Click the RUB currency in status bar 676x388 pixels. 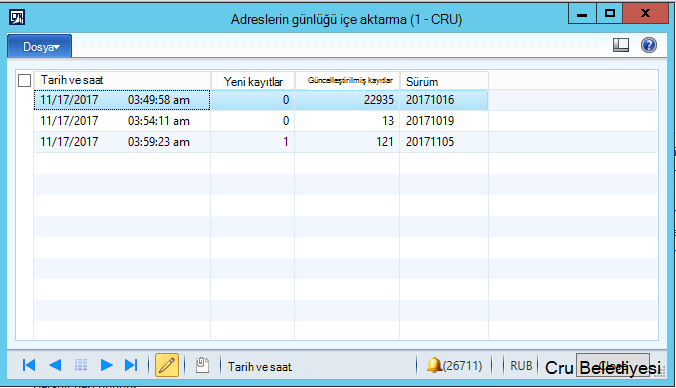[x=521, y=366]
